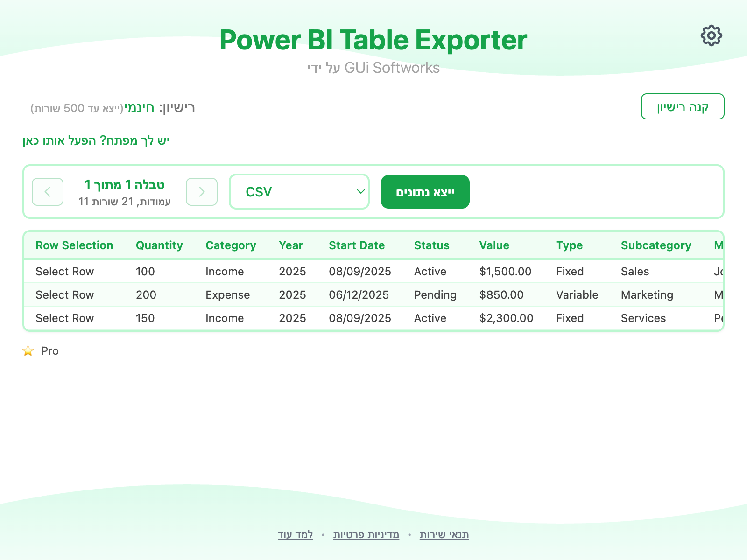The image size is (747, 560).
Task: Open the privacy policy footer link
Action: click(x=366, y=535)
